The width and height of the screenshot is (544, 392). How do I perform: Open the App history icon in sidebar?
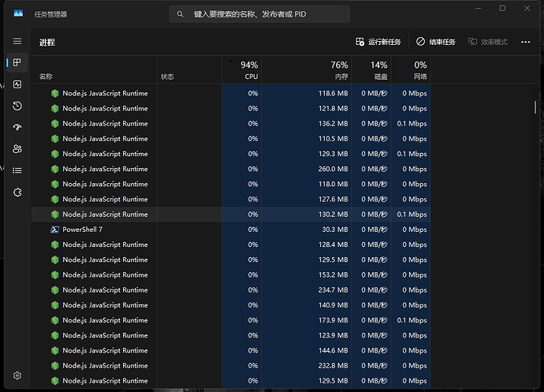tap(17, 106)
